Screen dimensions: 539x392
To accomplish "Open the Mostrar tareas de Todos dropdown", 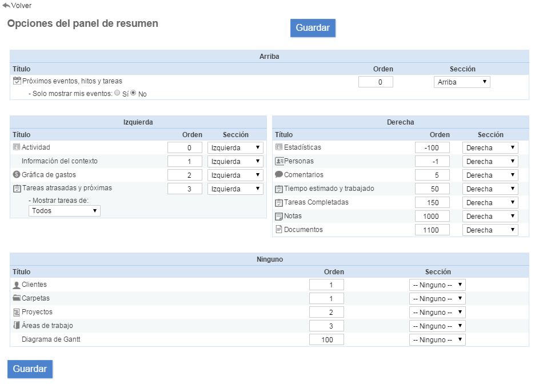I will coord(64,211).
